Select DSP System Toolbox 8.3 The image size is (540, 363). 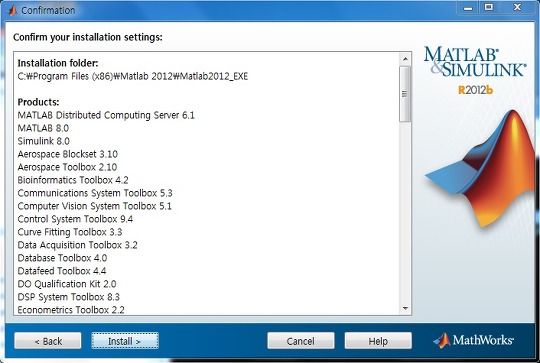(69, 297)
